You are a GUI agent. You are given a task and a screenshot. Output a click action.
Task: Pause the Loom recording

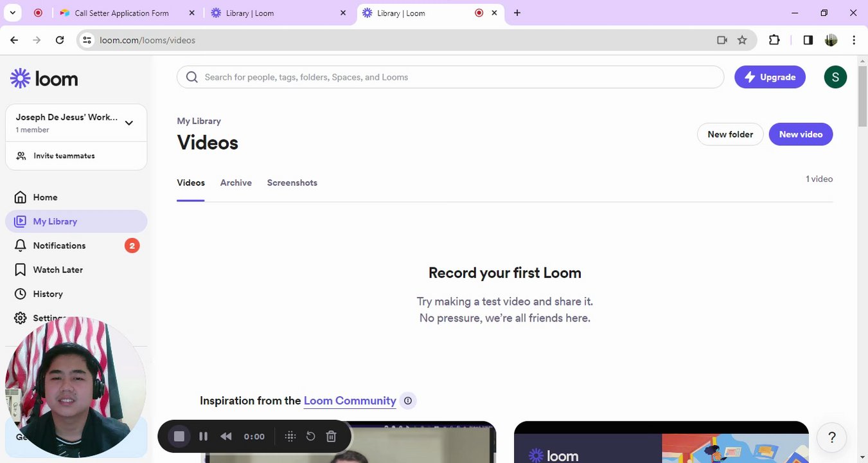pos(203,437)
